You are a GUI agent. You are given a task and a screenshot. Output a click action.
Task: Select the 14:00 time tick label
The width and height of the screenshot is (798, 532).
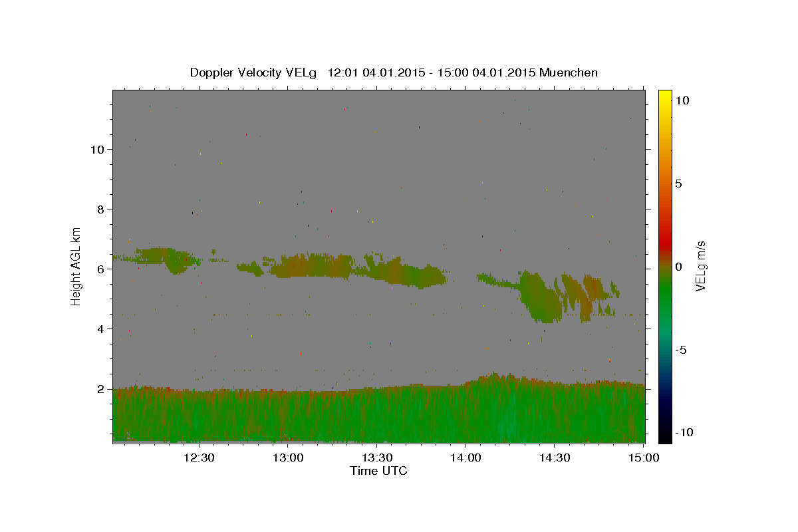tap(465, 458)
